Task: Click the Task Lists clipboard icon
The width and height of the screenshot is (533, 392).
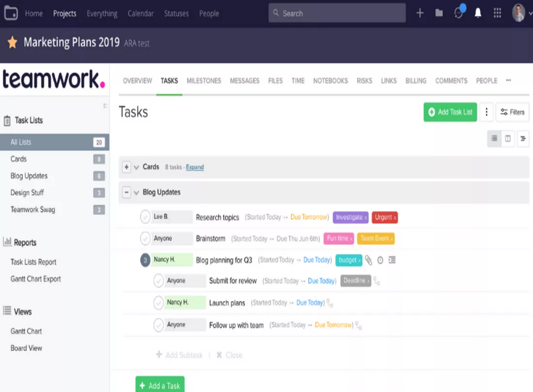Action: click(x=7, y=121)
